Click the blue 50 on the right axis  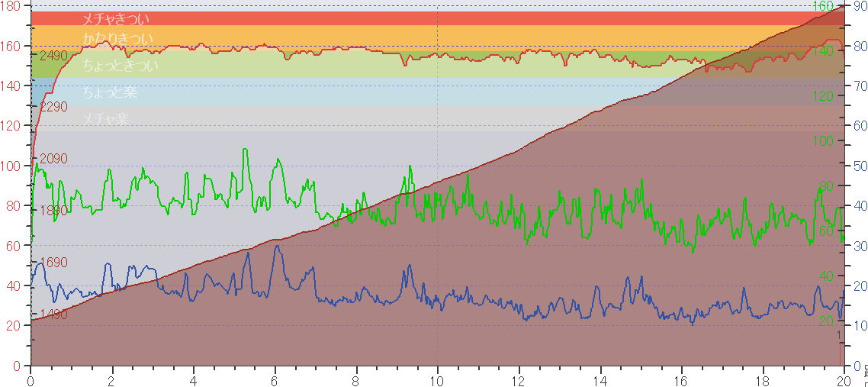(x=860, y=166)
